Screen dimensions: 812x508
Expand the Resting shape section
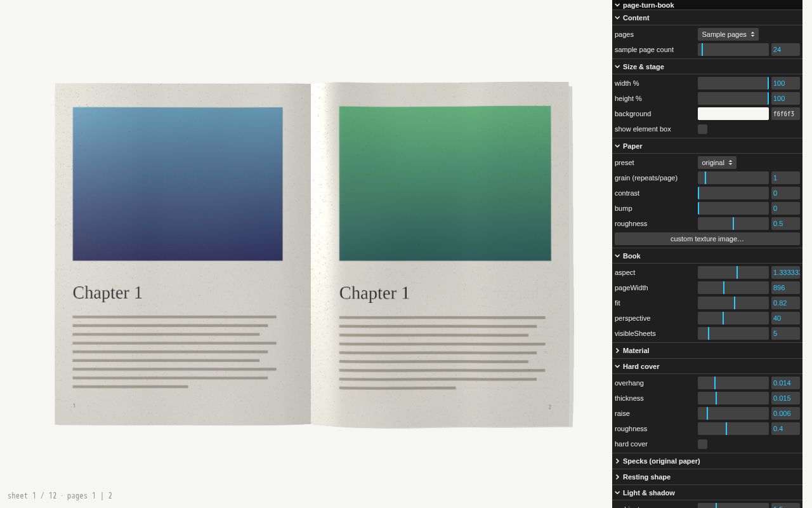707,477
